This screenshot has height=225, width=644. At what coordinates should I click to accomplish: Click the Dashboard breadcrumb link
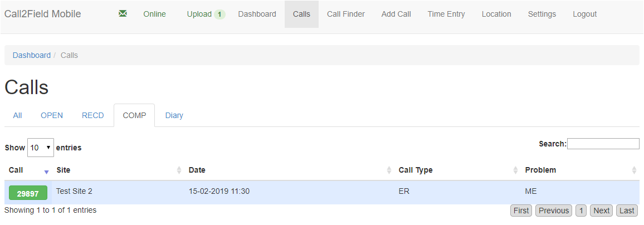[x=31, y=55]
